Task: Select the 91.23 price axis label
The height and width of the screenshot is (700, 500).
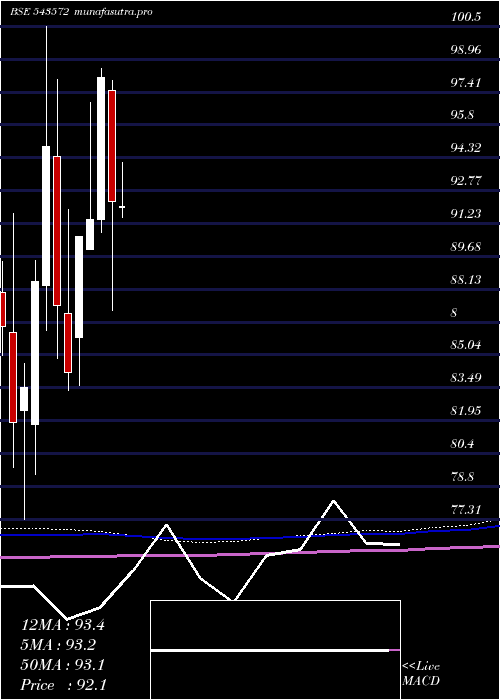Action: (466, 213)
